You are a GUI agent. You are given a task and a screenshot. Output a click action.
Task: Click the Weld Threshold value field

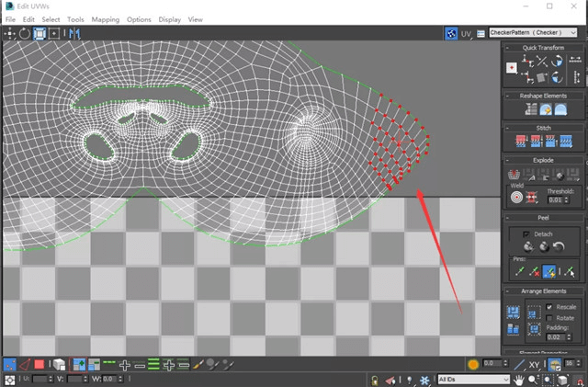coord(555,200)
